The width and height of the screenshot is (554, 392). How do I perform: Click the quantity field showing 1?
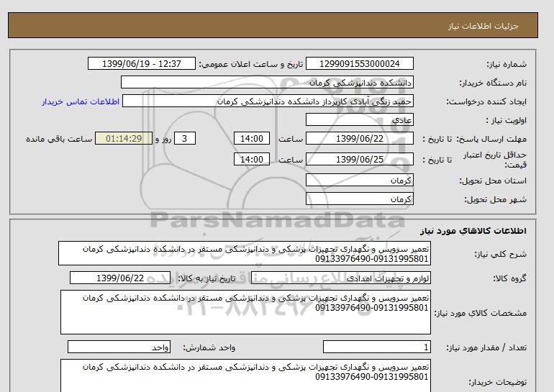tap(376, 347)
